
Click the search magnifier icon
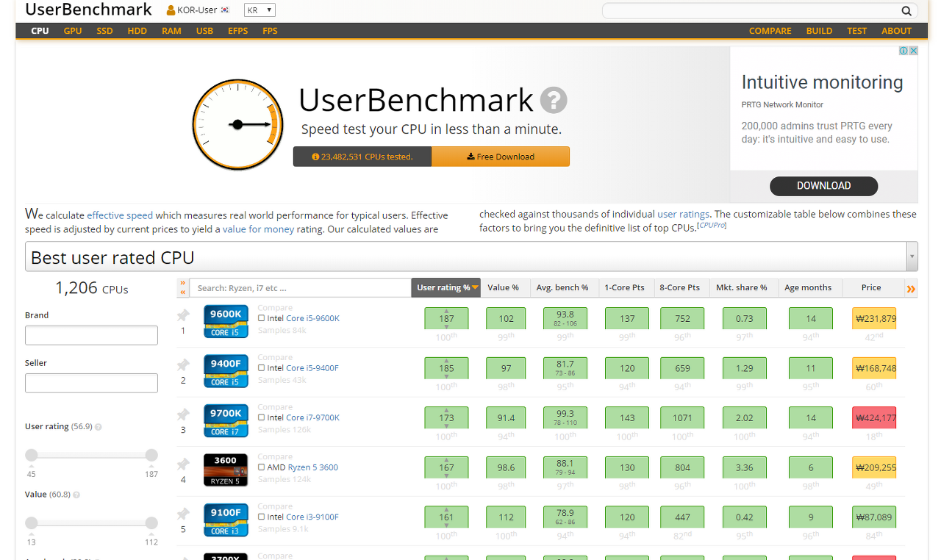click(x=906, y=11)
